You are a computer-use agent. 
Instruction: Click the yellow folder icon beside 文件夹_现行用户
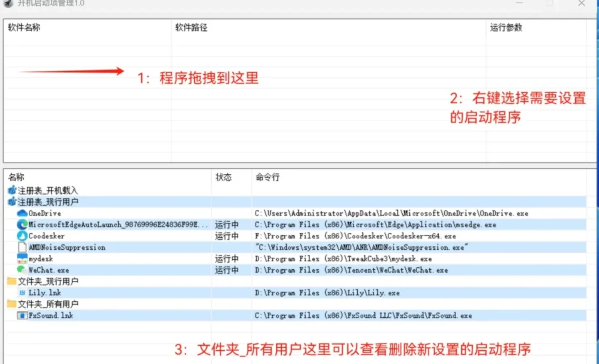(11, 281)
